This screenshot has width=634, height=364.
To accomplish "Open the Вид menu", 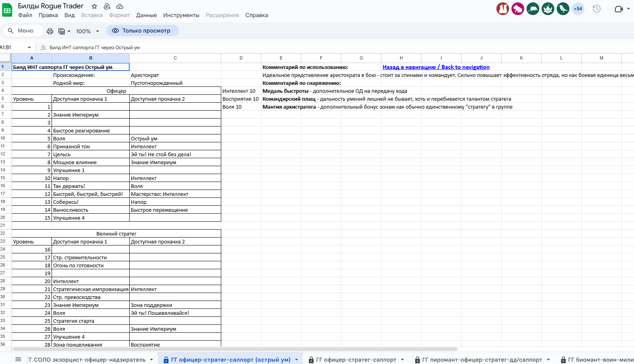I will [69, 15].
